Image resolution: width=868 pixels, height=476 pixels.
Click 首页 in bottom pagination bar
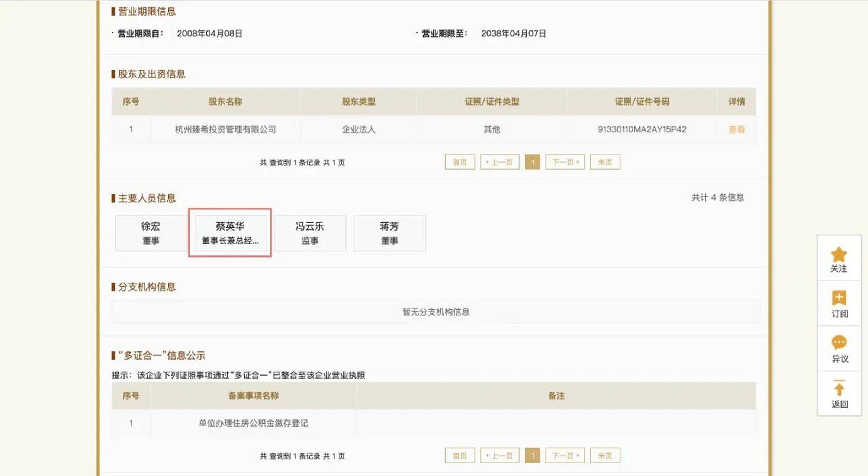(x=459, y=455)
